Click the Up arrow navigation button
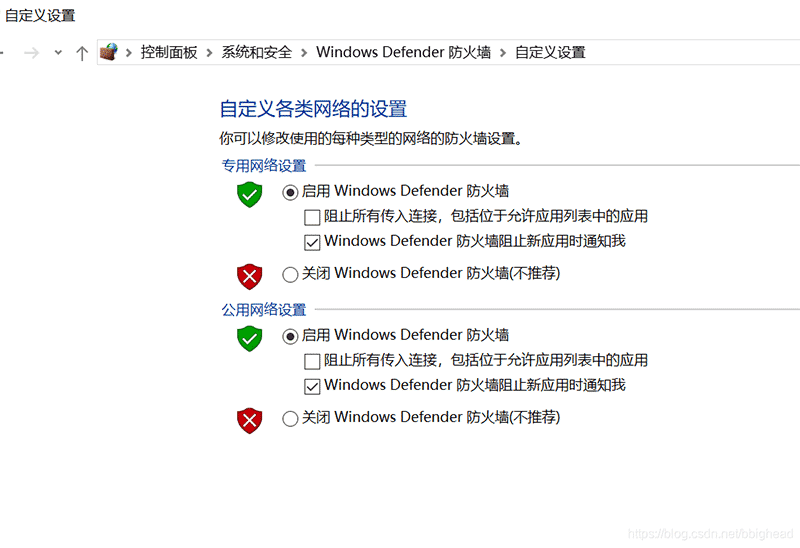Image resolution: width=800 pixels, height=548 pixels. click(82, 53)
